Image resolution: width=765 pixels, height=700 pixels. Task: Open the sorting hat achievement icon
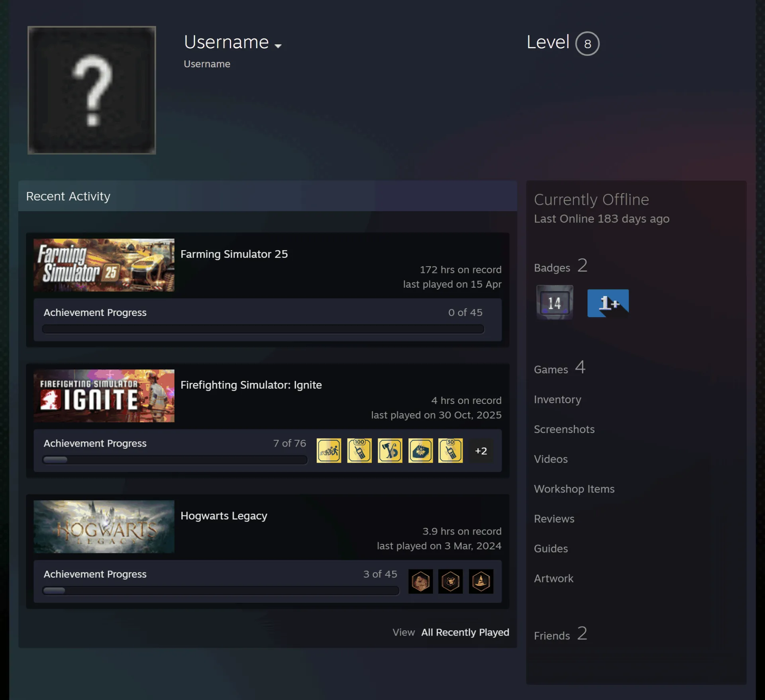481,581
